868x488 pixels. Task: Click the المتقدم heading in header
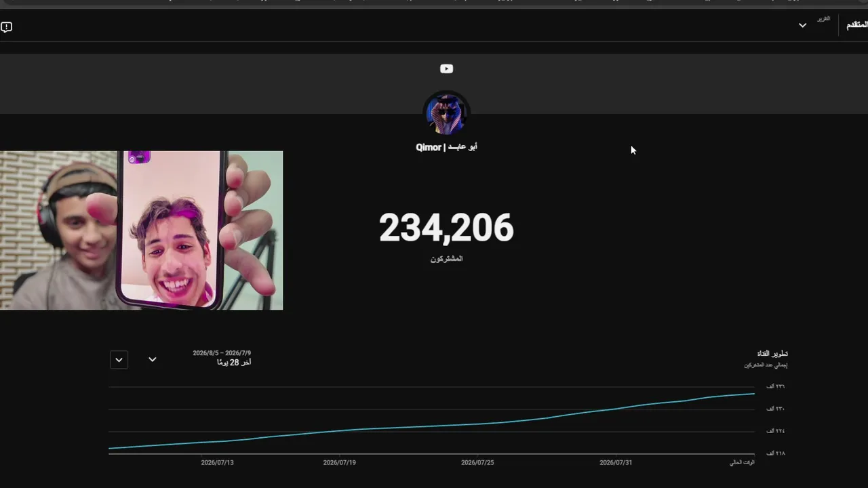[856, 25]
